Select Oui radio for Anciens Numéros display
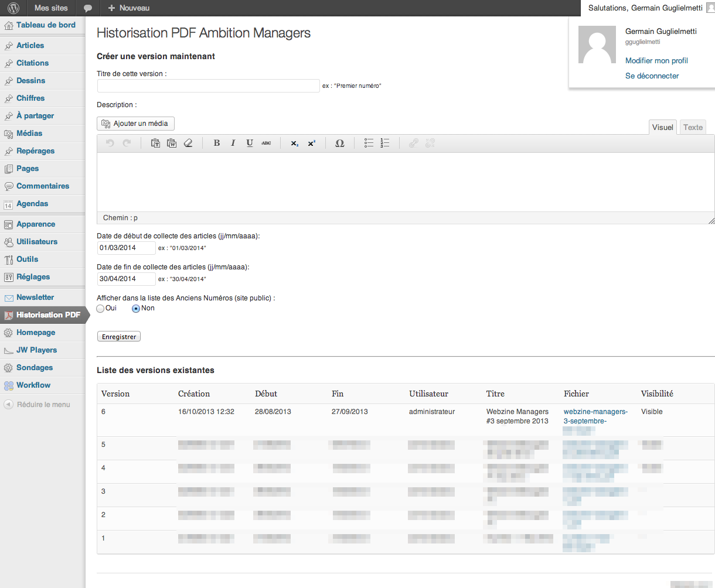Screen dimensions: 715x588 tap(101, 309)
